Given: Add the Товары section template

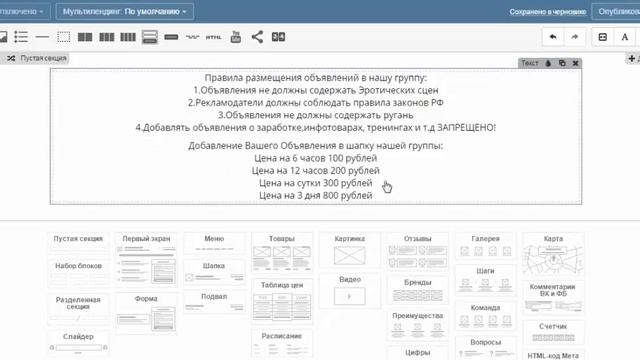Looking at the screenshot, I should tap(282, 253).
